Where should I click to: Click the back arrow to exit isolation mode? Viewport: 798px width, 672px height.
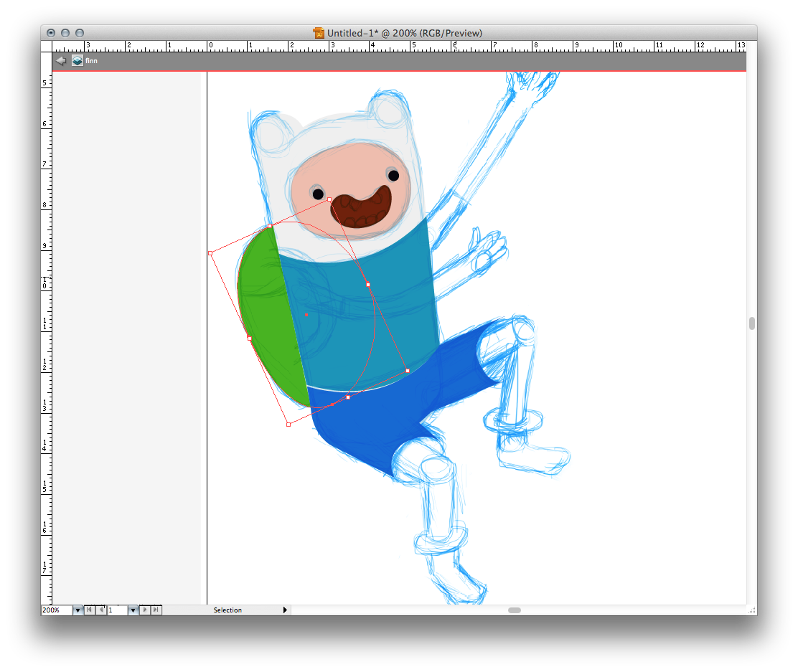click(61, 61)
